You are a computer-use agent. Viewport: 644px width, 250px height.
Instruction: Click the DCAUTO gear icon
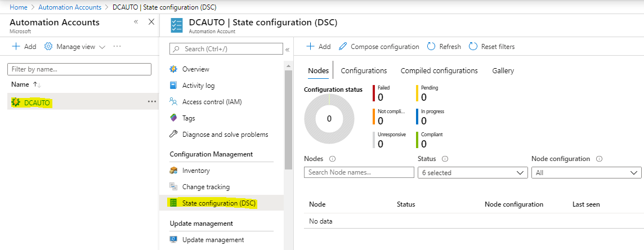pos(16,102)
